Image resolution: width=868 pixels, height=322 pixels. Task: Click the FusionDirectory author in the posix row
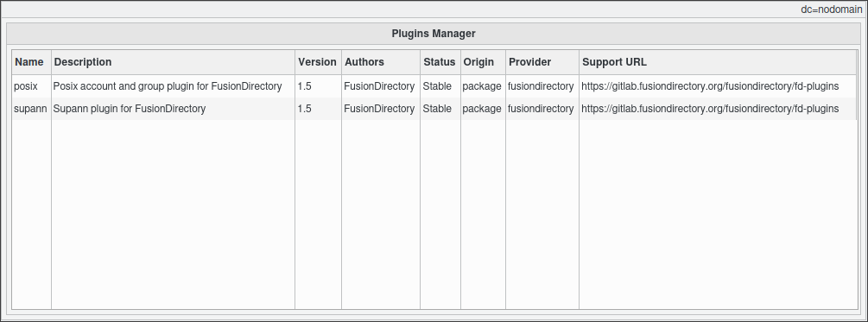(380, 86)
